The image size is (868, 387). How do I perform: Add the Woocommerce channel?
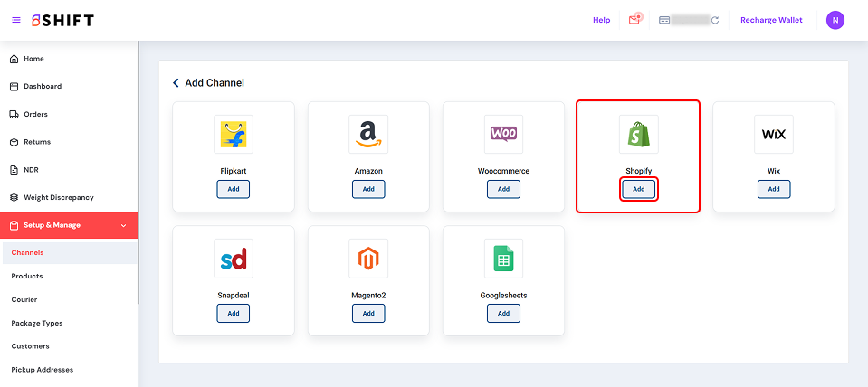(x=503, y=189)
